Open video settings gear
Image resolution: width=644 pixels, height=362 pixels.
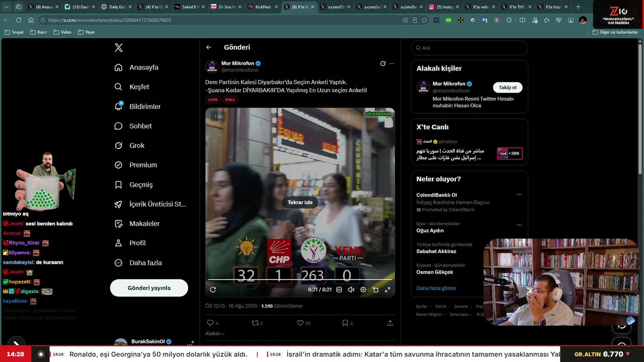coord(363,290)
